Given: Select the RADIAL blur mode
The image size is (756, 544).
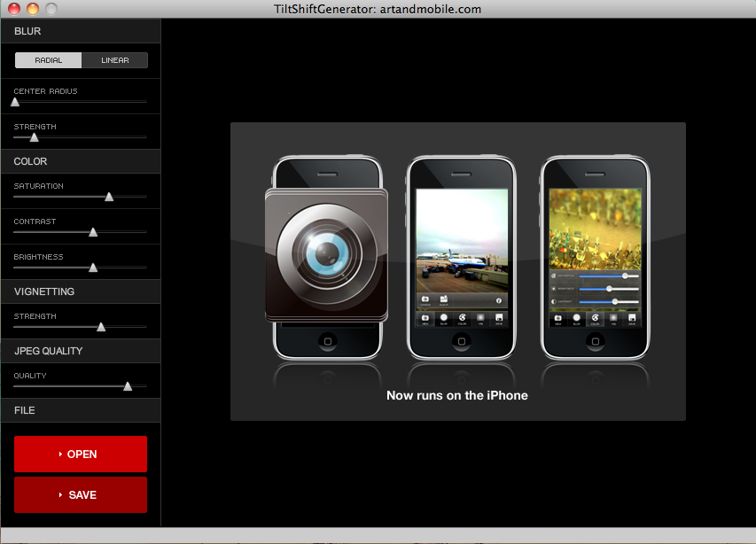Looking at the screenshot, I should pos(48,60).
